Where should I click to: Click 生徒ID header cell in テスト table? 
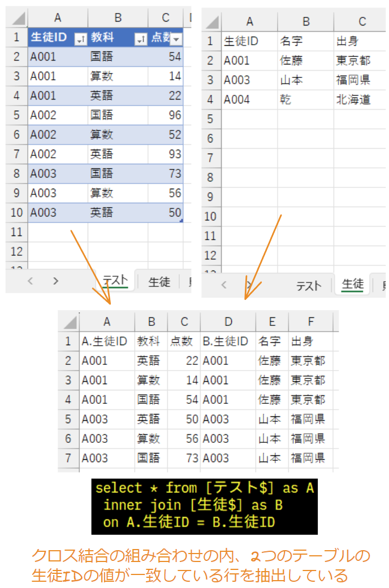pyautogui.click(x=58, y=37)
